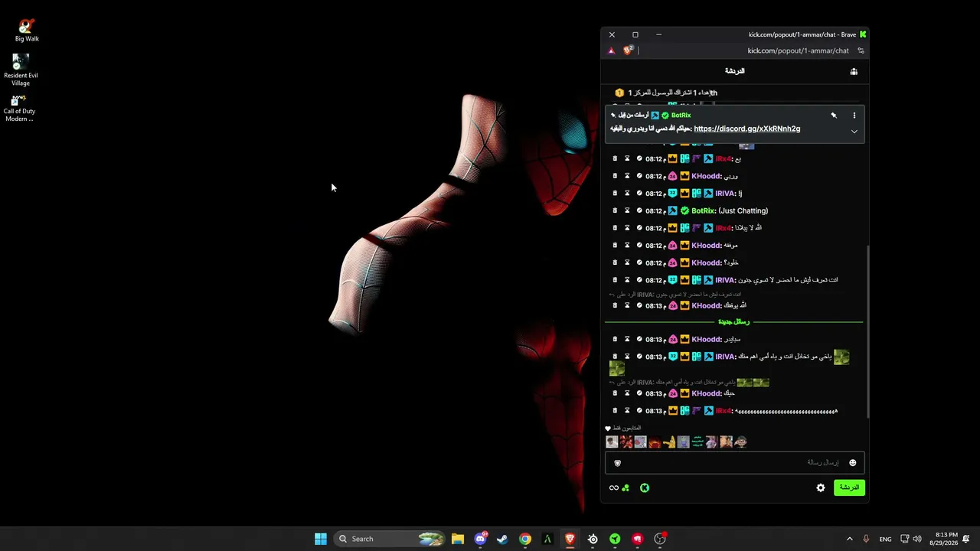Image resolution: width=980 pixels, height=551 pixels.
Task: Click the timeout hourglass on KHoodd "سبايدر" message
Action: point(627,339)
